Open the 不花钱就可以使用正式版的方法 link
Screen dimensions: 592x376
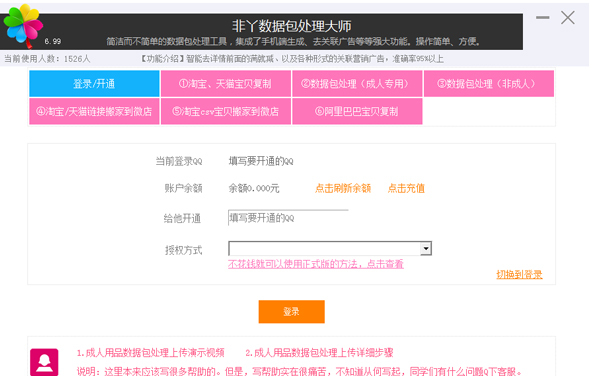tap(316, 264)
